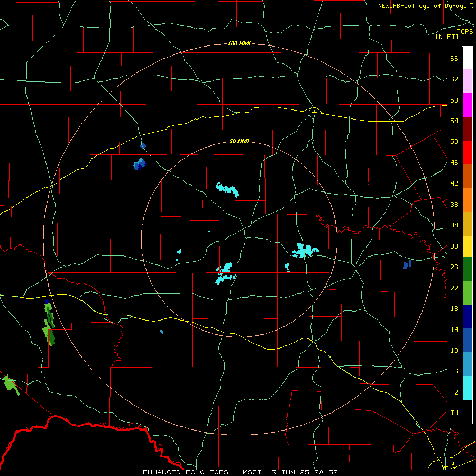Screen dimensions: 476x476
Task: Select the "TH" threshold label
Action: tap(454, 413)
